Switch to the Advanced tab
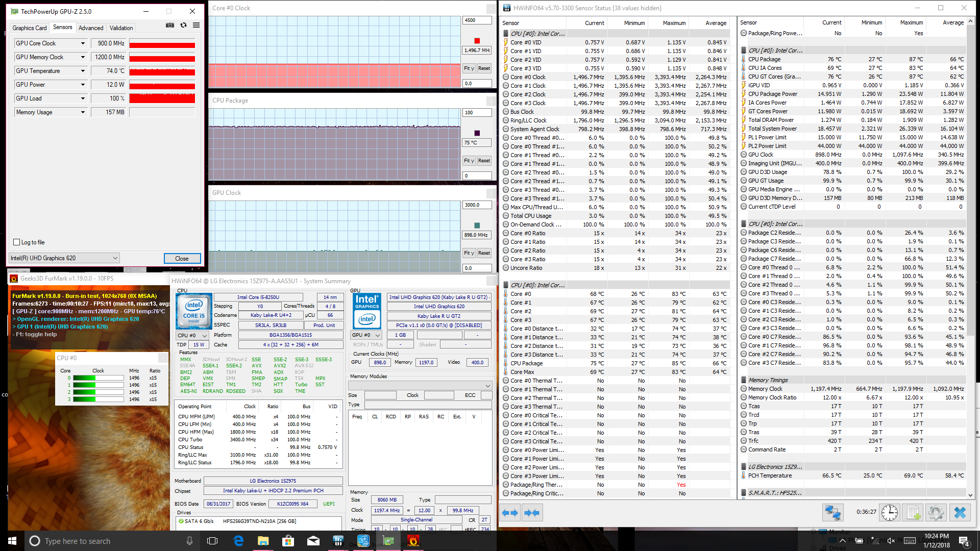Viewport: 980px width, 551px height. (x=91, y=28)
